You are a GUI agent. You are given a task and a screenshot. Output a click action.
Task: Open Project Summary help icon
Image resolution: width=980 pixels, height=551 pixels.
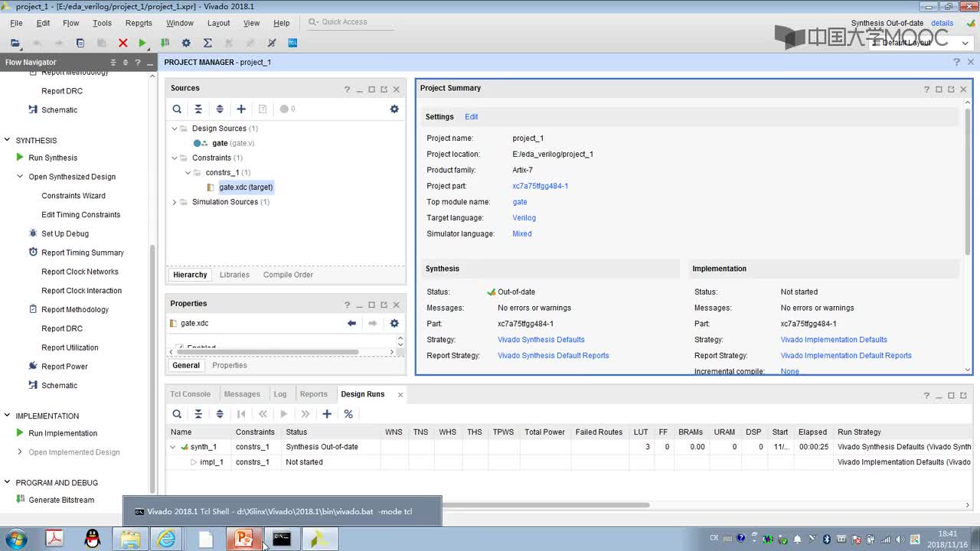(x=926, y=89)
